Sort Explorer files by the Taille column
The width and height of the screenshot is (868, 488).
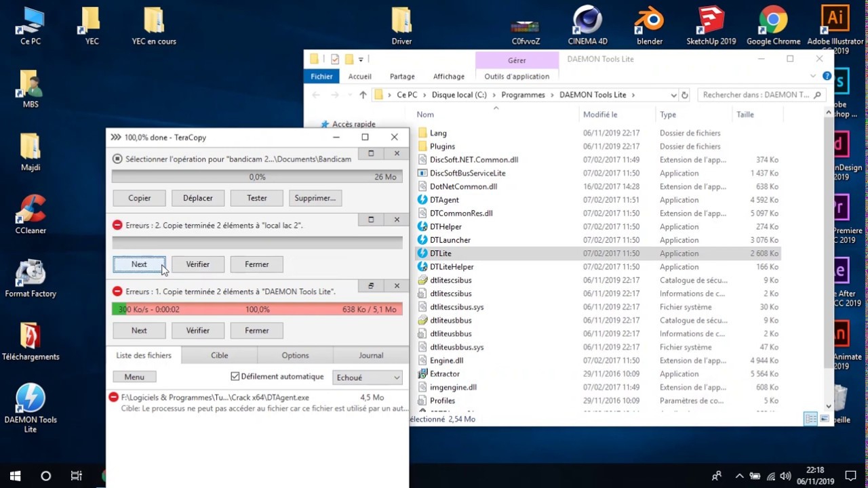pos(746,115)
